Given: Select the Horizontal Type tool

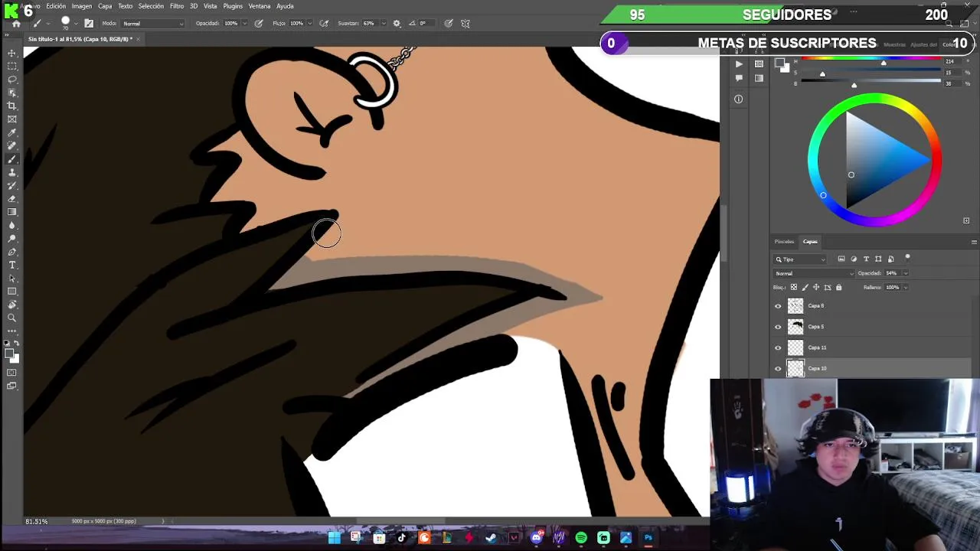Looking at the screenshot, I should pyautogui.click(x=12, y=265).
